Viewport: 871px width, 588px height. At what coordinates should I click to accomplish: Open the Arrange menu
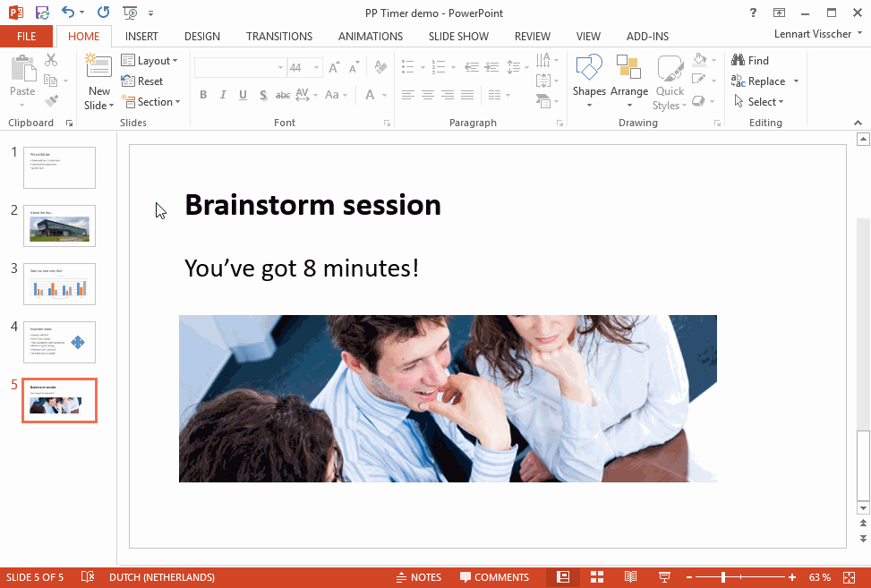click(x=628, y=81)
